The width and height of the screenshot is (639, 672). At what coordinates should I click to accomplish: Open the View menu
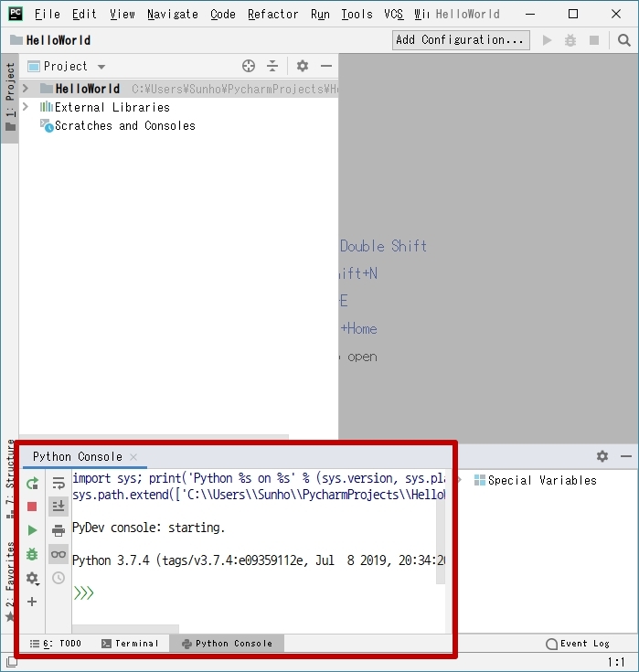point(122,14)
